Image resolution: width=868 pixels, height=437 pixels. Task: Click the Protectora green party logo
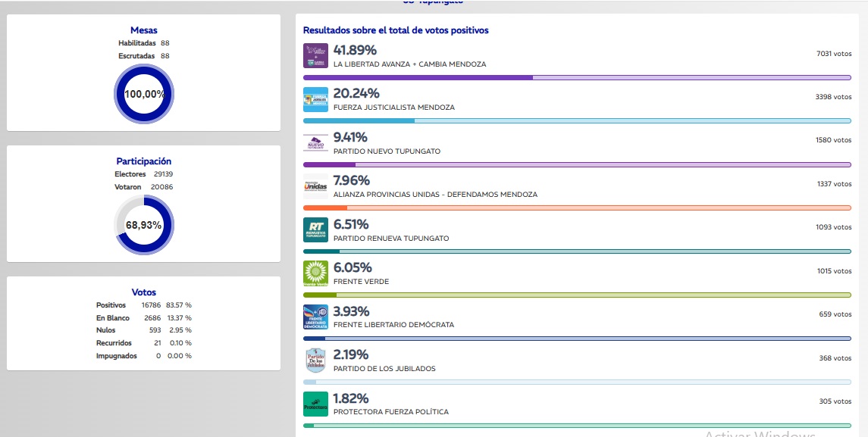[x=315, y=404]
